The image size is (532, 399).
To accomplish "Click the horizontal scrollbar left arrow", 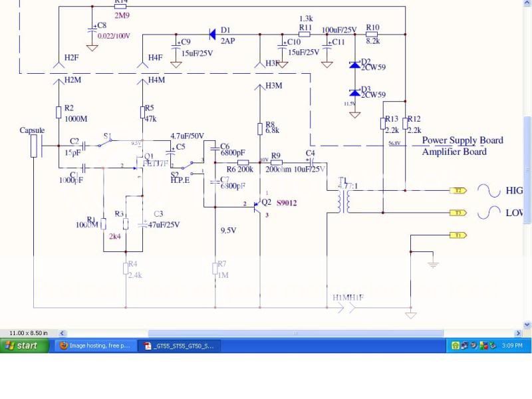I will (62, 333).
